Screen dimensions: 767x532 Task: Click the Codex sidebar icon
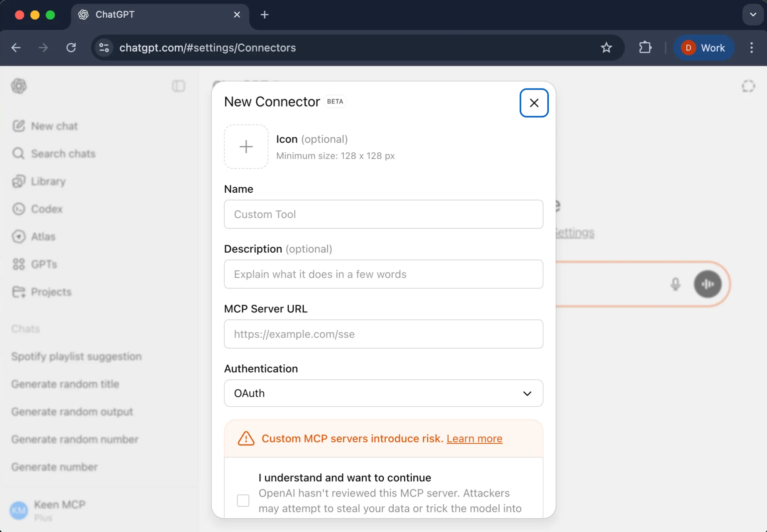point(18,209)
